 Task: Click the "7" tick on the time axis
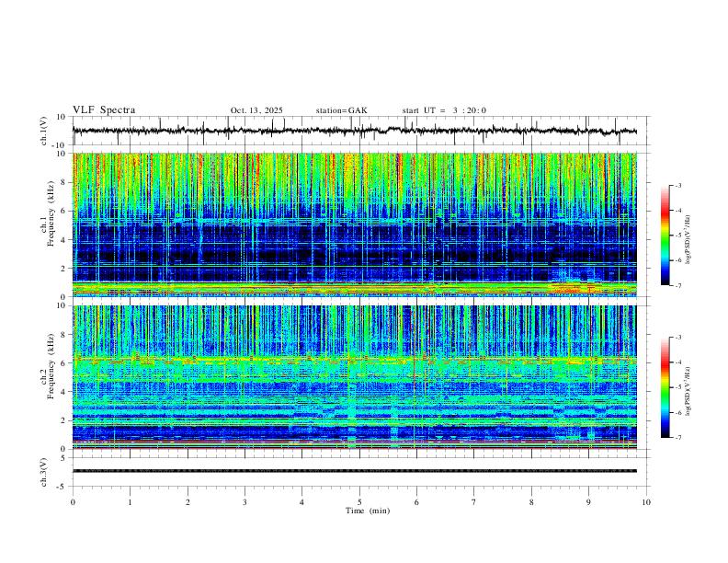coord(474,502)
